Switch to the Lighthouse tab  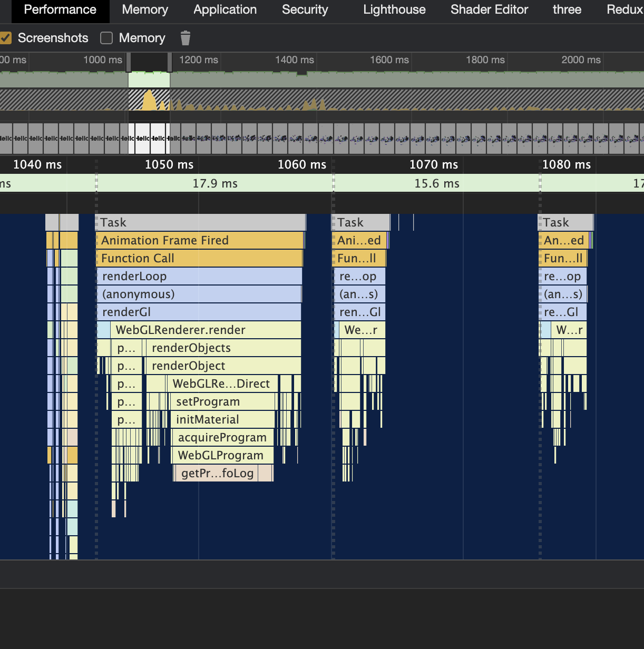[394, 10]
